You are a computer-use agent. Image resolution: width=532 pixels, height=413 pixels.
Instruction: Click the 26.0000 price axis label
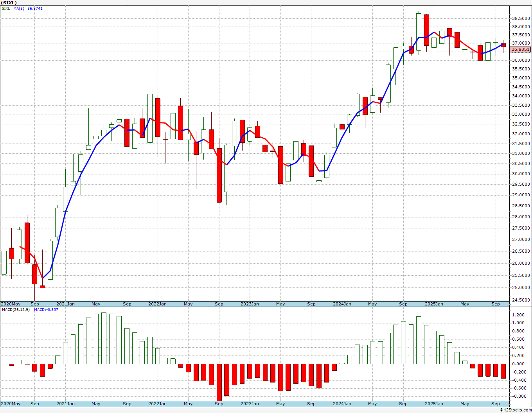(521, 263)
